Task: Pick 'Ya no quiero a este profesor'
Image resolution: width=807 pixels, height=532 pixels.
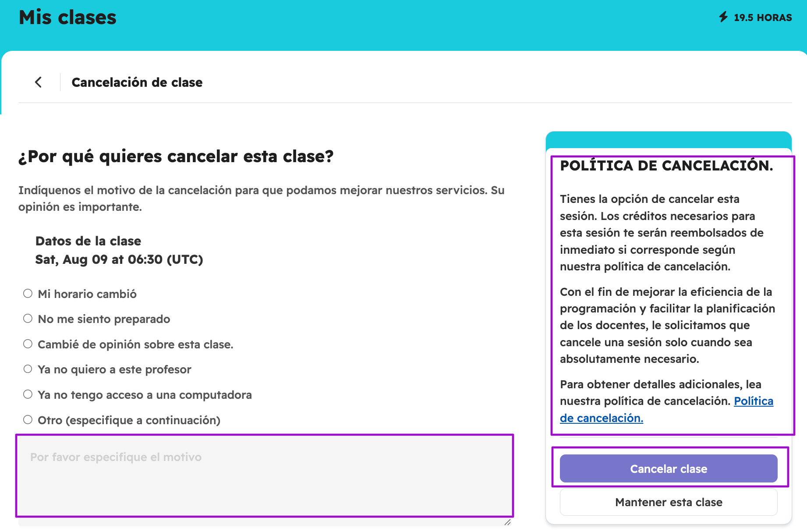Action: pos(28,369)
